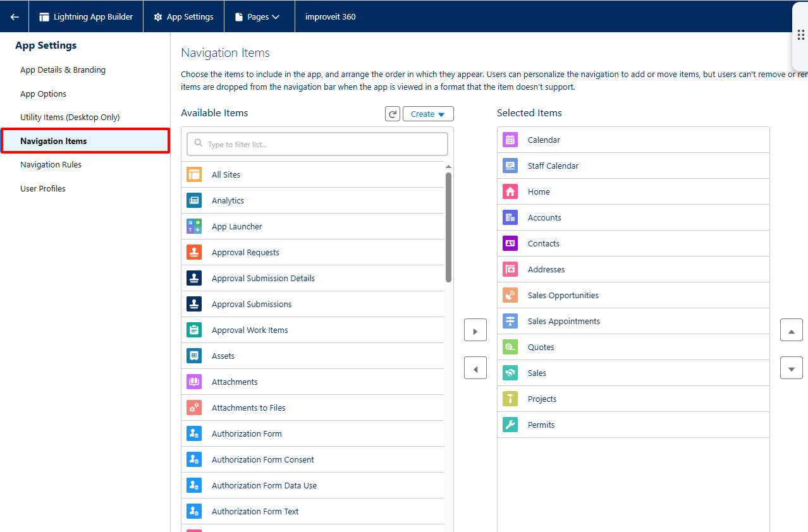Click the back arrow icon
808x532 pixels.
[15, 17]
